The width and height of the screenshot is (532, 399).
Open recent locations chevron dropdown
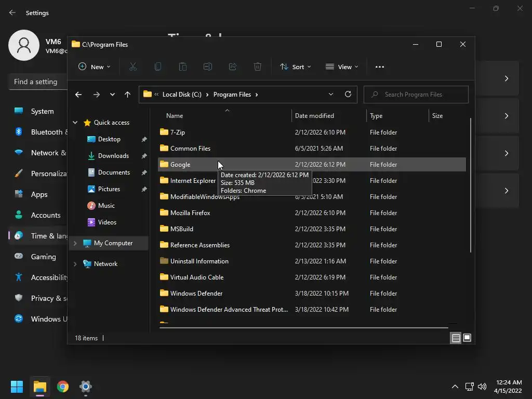pos(112,95)
